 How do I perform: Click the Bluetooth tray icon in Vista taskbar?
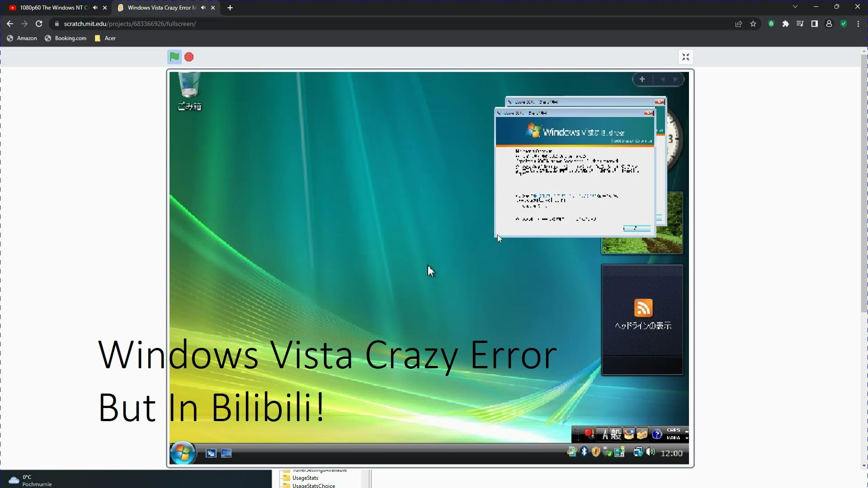click(x=584, y=451)
